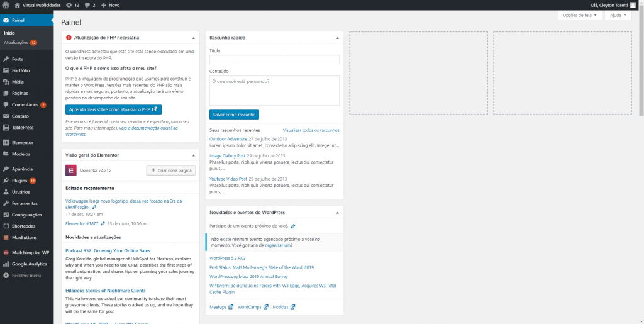
Task: Click the Elementor sidebar icon
Action: [x=6, y=142]
